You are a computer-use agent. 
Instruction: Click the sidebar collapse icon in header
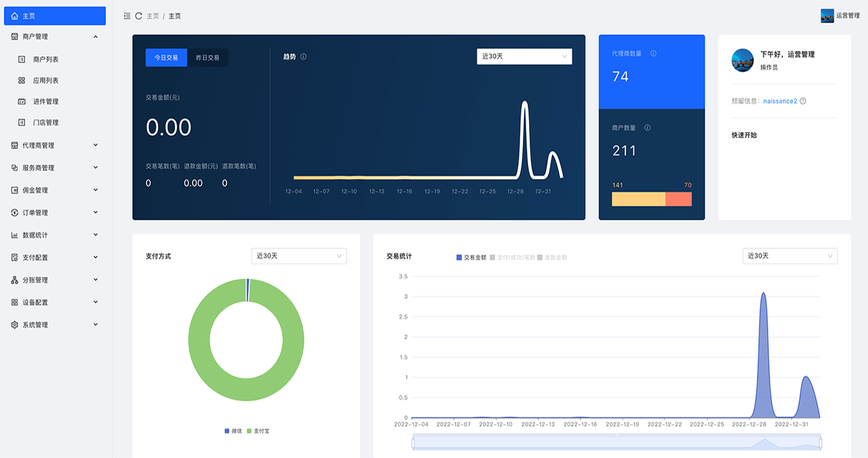tap(127, 16)
